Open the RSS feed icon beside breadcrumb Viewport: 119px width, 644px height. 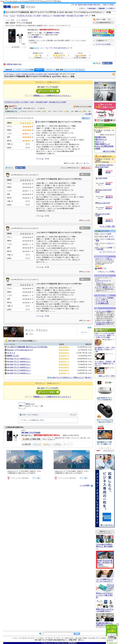114,74
